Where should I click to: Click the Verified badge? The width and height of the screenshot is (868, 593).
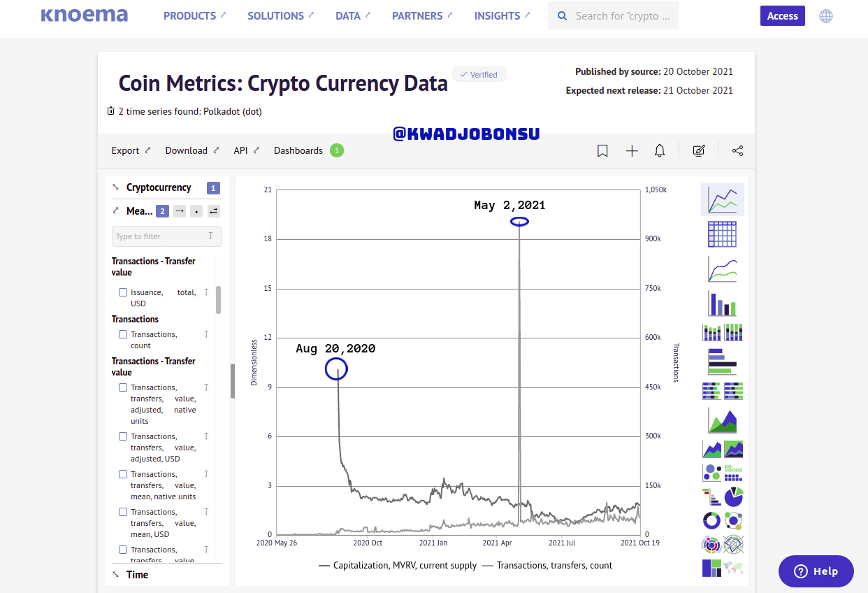479,74
